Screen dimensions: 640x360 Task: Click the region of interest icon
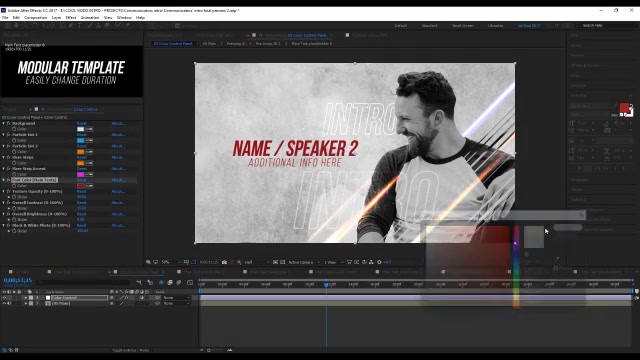[276, 262]
